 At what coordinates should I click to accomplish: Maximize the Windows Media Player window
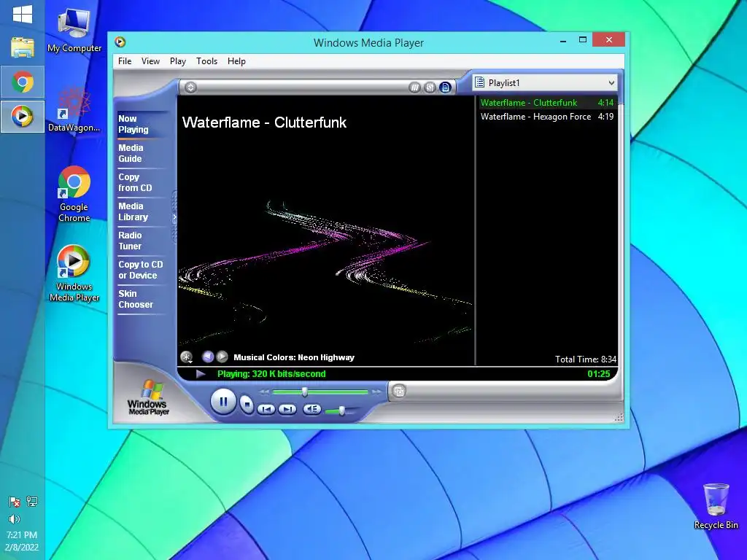pyautogui.click(x=582, y=41)
